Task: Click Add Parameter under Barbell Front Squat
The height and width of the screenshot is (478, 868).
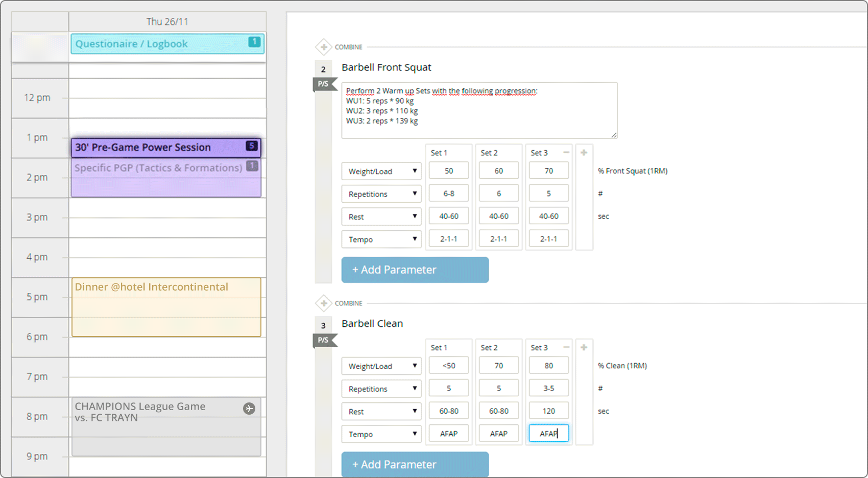Action: click(x=415, y=270)
